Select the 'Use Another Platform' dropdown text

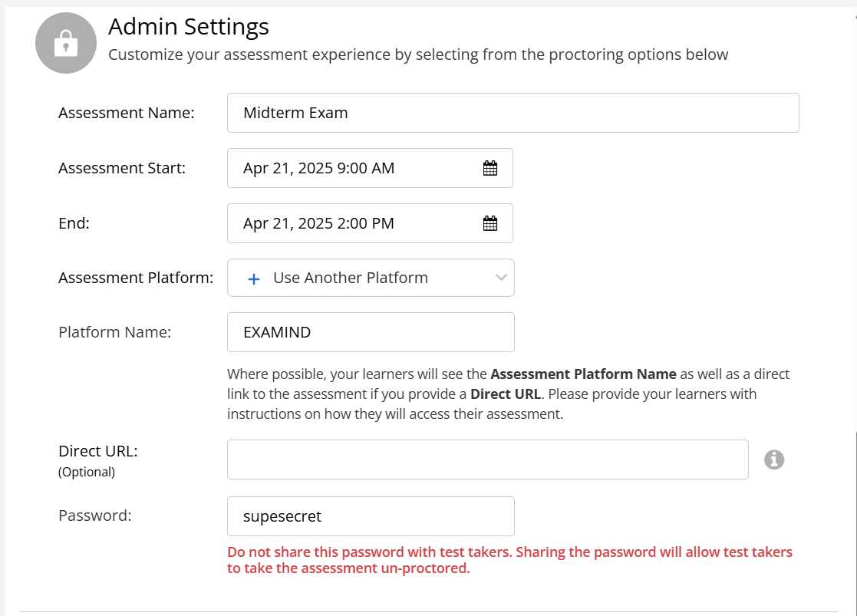pos(351,278)
